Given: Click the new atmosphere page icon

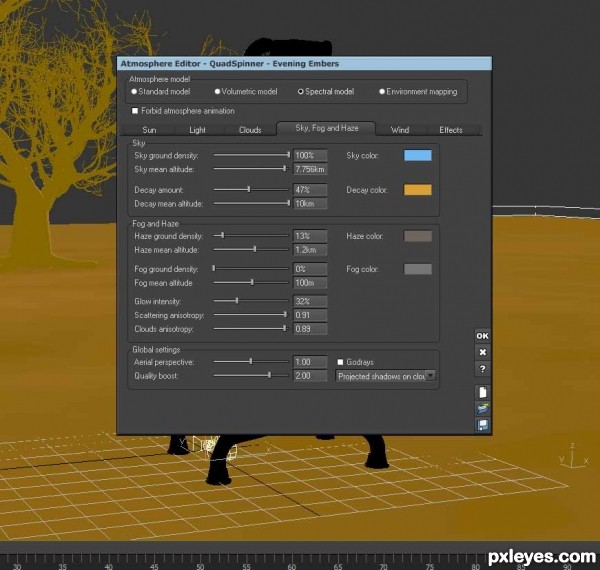Looking at the screenshot, I should point(482,392).
